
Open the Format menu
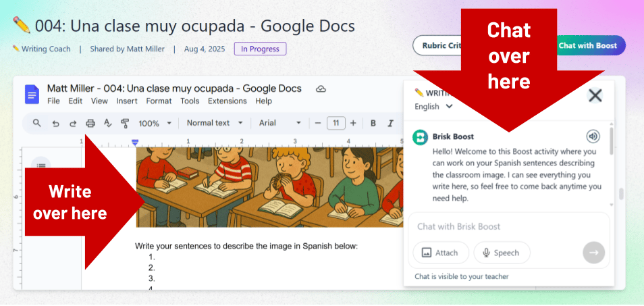(159, 101)
